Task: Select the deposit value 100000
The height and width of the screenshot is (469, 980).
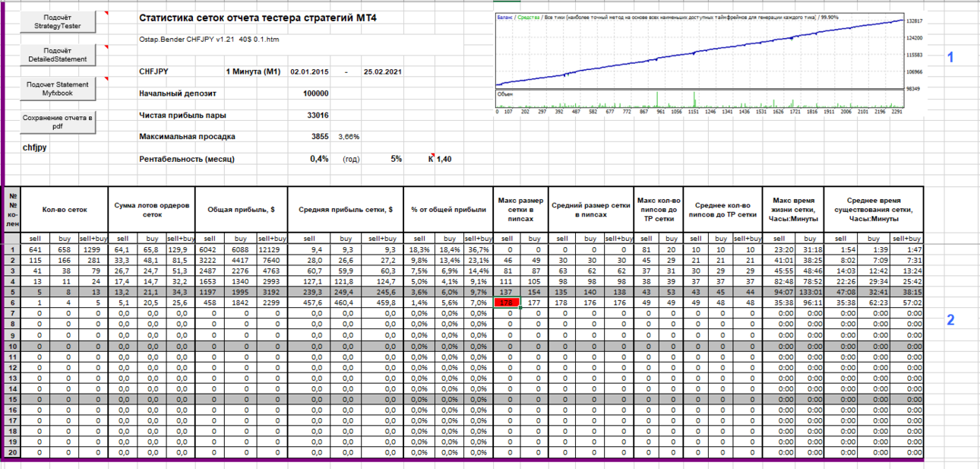Action: pyautogui.click(x=315, y=93)
